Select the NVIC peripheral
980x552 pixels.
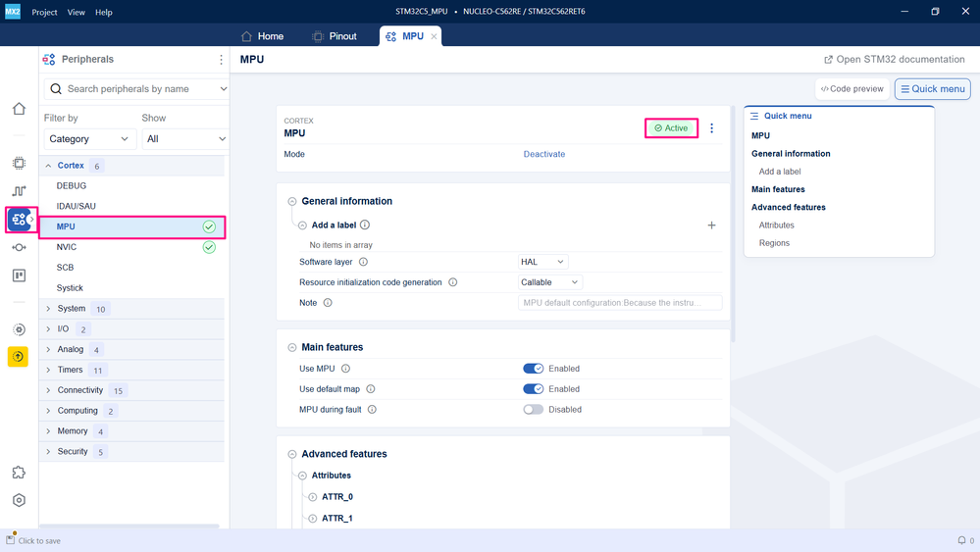[x=131, y=247]
